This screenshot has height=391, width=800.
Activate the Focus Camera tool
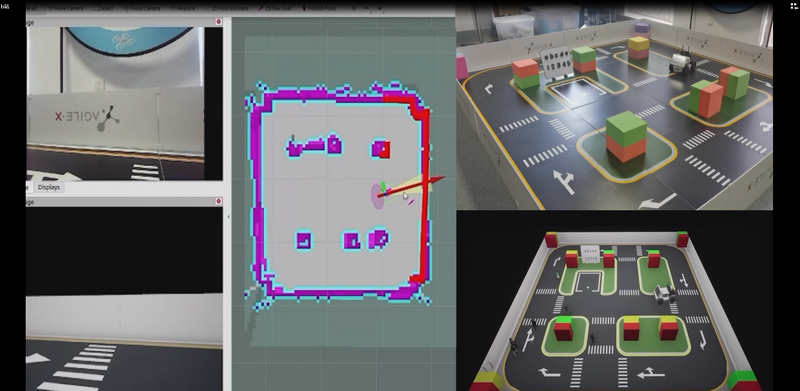[142, 9]
